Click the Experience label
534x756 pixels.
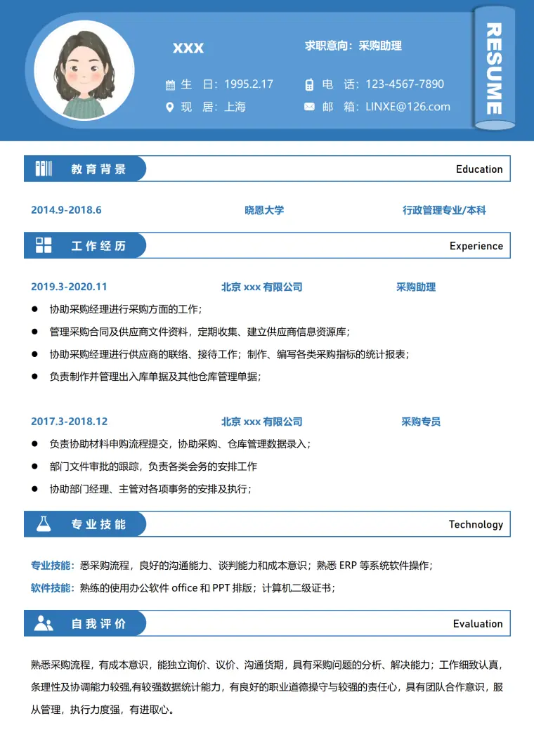pyautogui.click(x=476, y=246)
